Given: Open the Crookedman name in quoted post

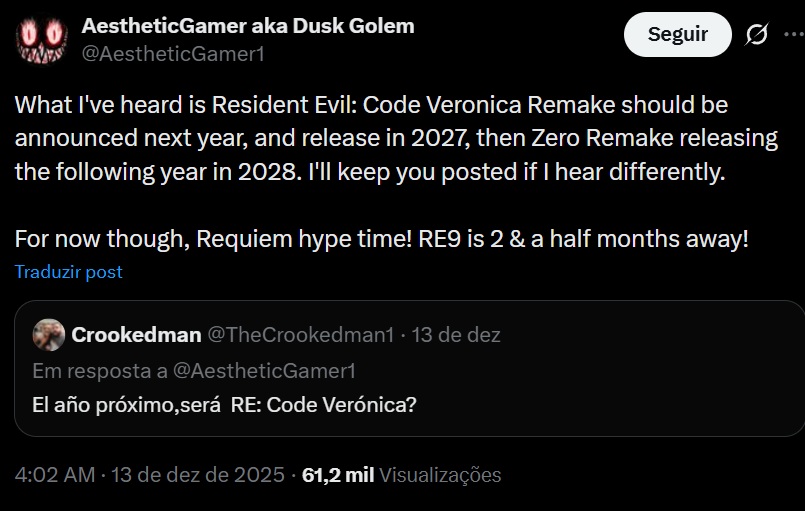Looking at the screenshot, I should [x=136, y=334].
